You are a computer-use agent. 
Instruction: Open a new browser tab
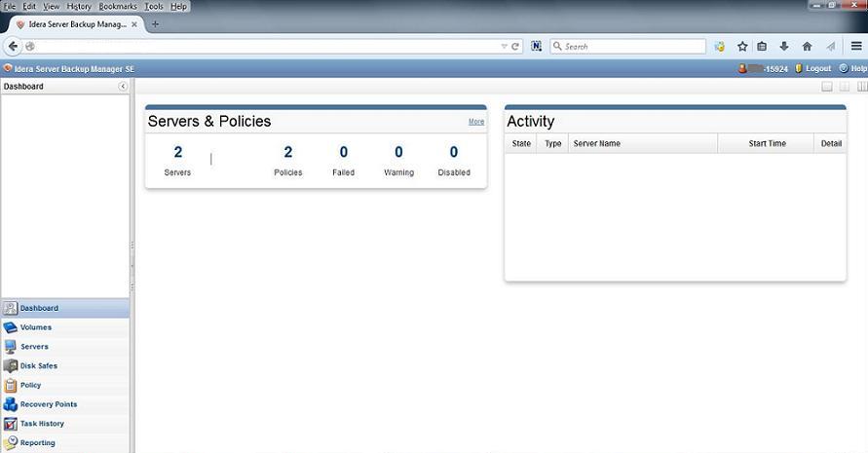pos(156,24)
